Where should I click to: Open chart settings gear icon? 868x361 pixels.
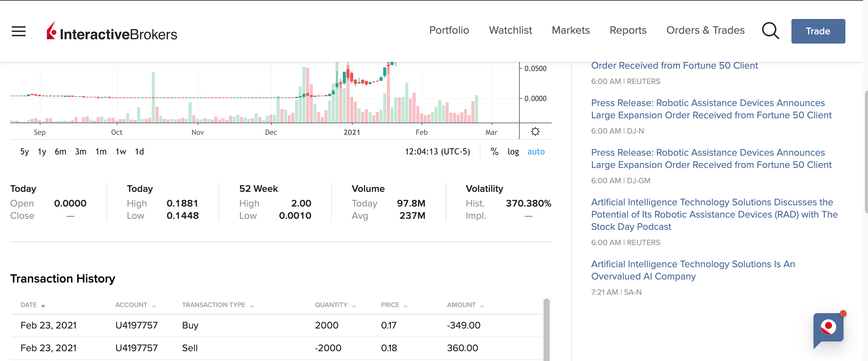(x=535, y=131)
